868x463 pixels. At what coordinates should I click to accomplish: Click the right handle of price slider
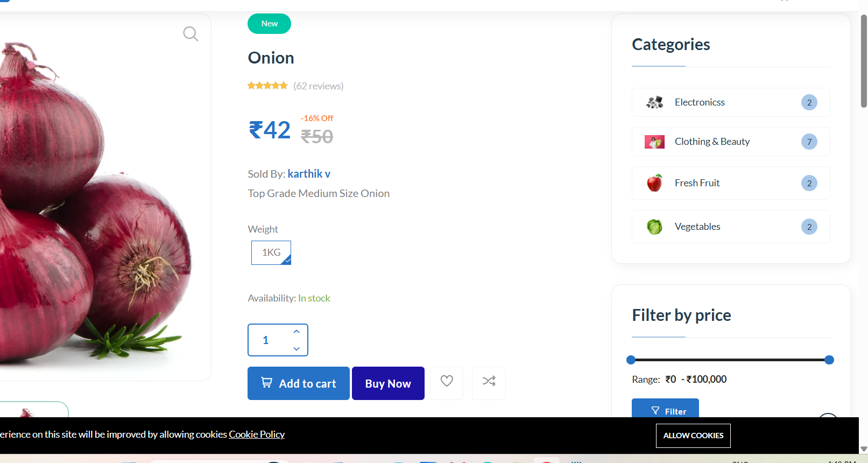[x=829, y=360]
